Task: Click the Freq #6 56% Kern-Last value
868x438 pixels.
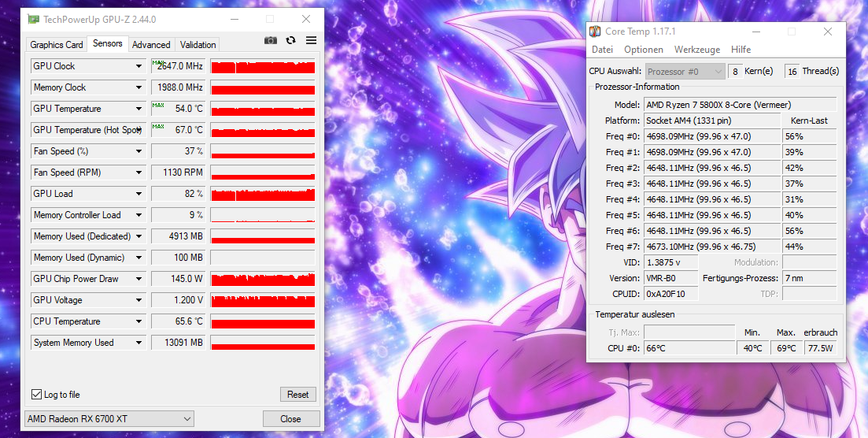Action: click(x=809, y=231)
